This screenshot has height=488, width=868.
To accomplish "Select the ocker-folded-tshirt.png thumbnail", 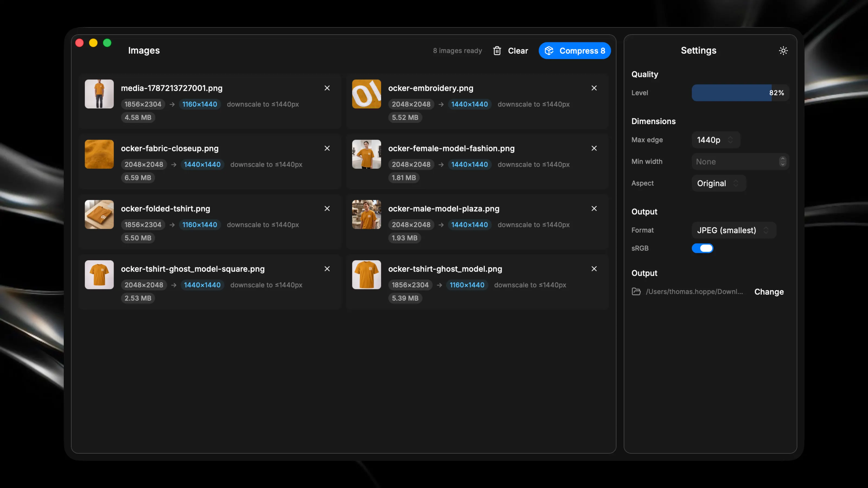I will pyautogui.click(x=99, y=214).
